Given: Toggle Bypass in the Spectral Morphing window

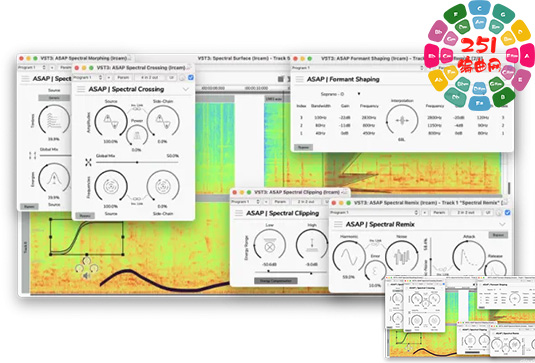Looking at the screenshot, I should (29, 206).
